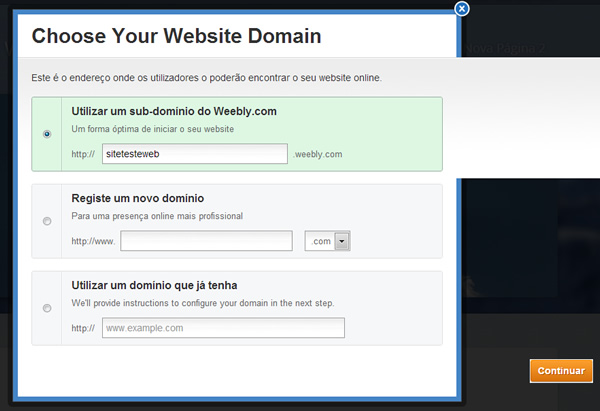Click the 'We'll provide instructions' description text
The width and height of the screenshot is (600, 411).
tap(203, 303)
